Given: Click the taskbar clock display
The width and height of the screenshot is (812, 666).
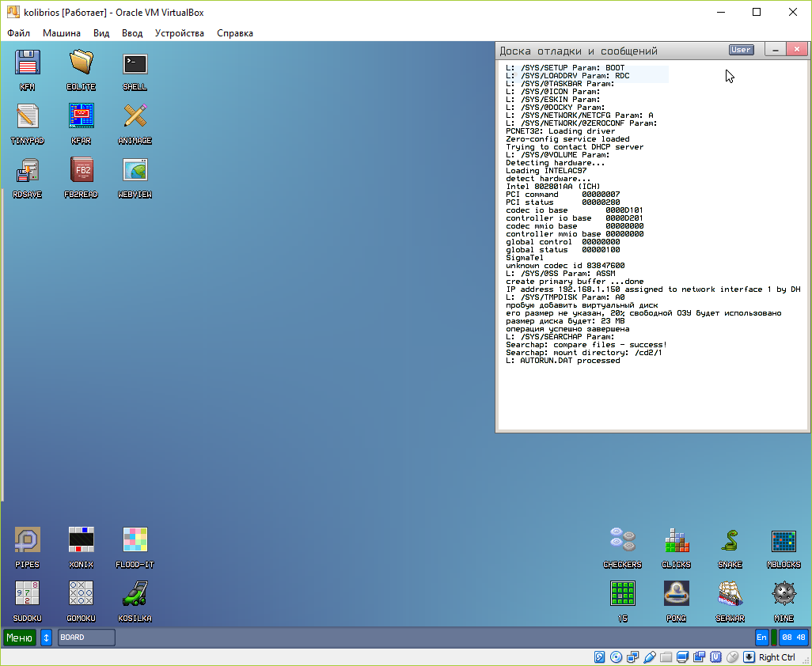Looking at the screenshot, I should pos(793,638).
